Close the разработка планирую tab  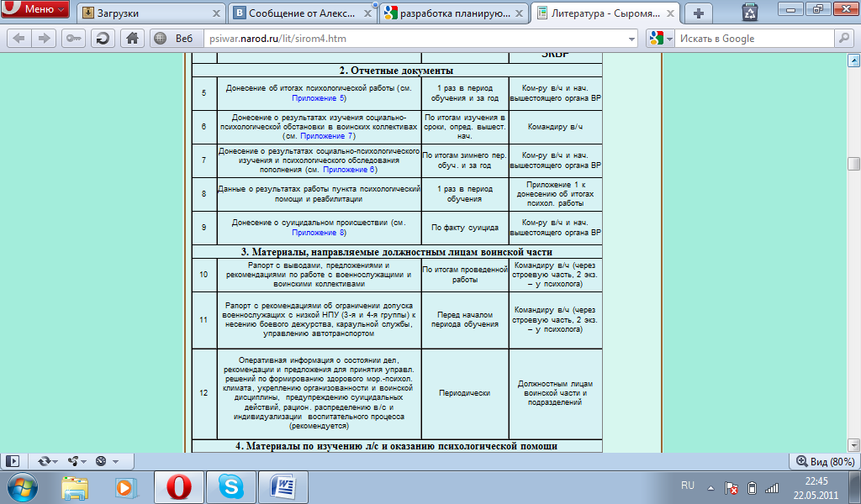click(x=520, y=13)
